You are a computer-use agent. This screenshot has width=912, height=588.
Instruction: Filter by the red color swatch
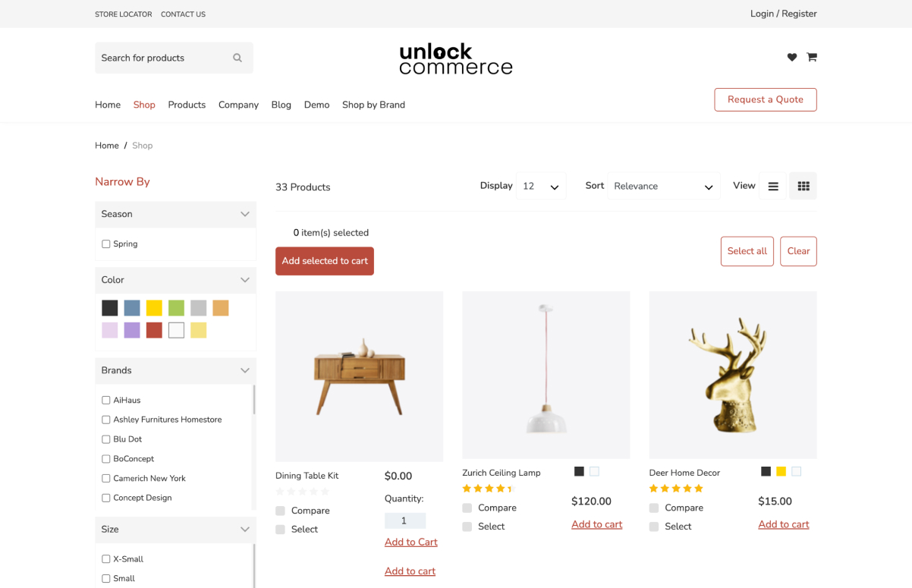[154, 330]
